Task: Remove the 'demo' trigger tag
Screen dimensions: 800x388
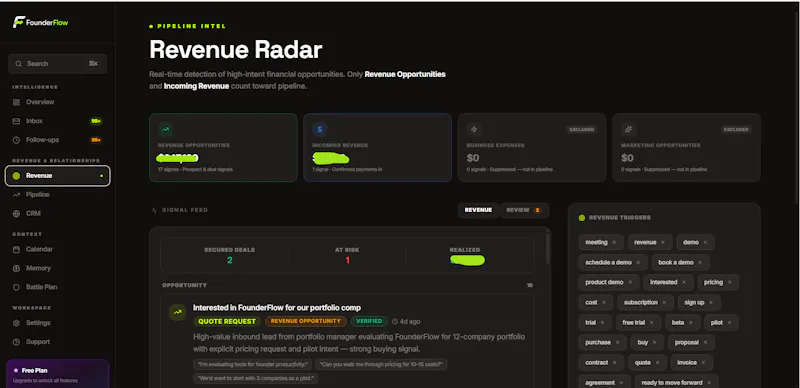Action: click(705, 242)
